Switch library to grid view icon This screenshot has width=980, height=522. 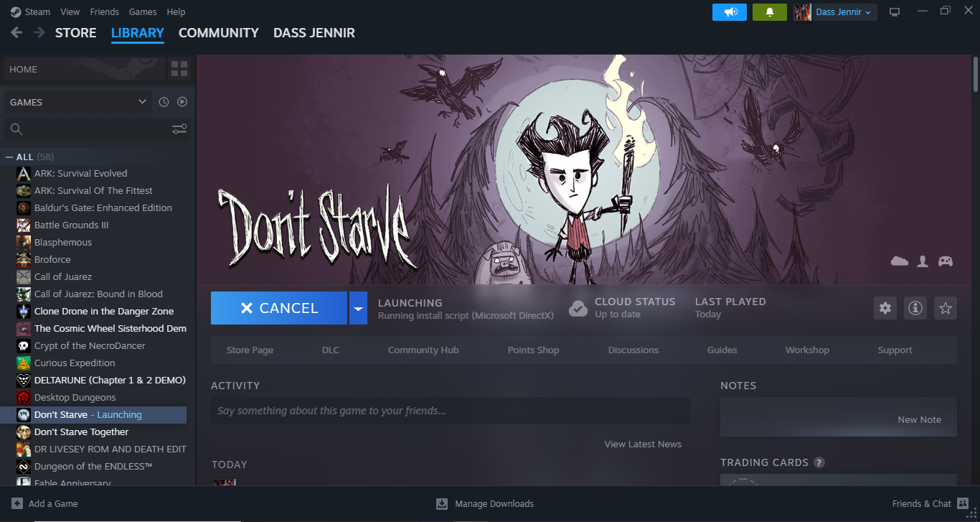pyautogui.click(x=179, y=69)
